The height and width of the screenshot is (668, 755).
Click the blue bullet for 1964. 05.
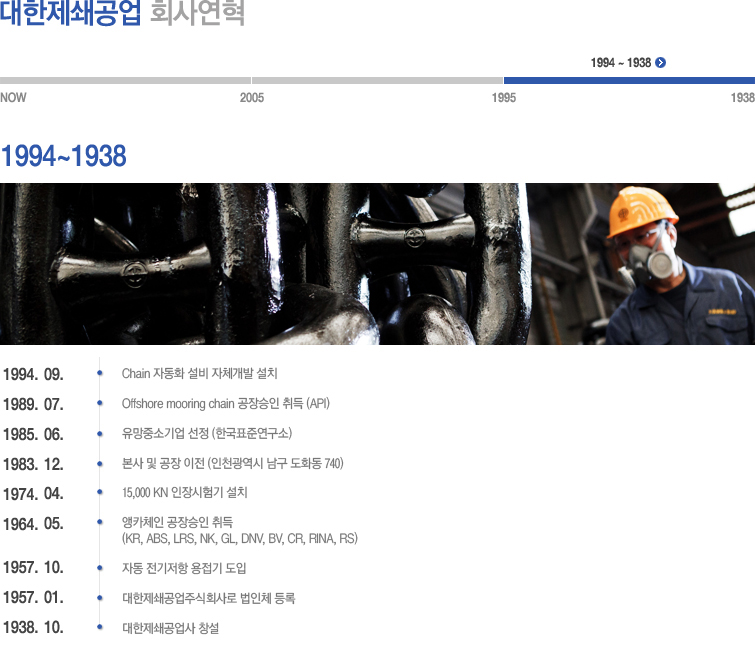click(100, 522)
